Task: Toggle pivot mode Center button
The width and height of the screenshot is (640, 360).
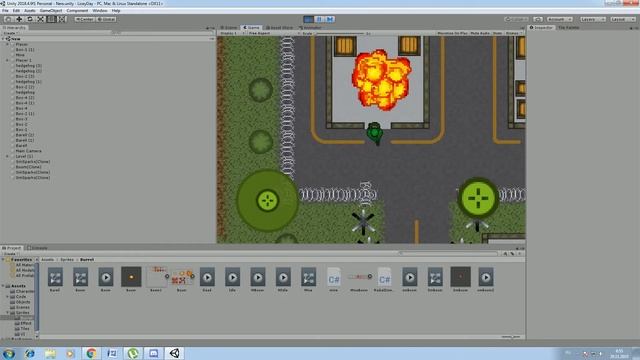Action: point(84,19)
